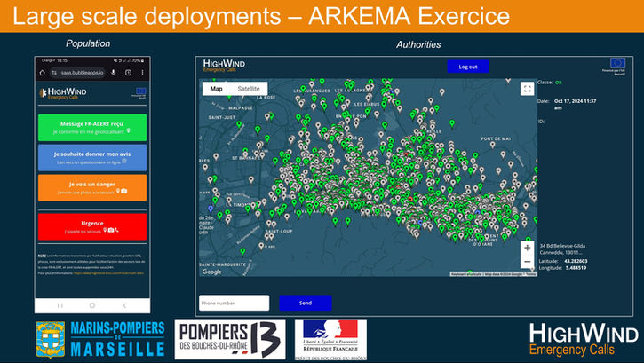Click the HighWind Emergency Calls footer logo

(x=584, y=339)
